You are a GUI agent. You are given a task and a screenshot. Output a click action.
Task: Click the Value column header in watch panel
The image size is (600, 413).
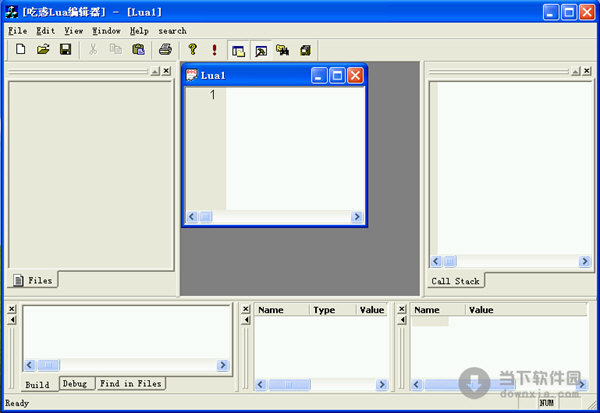pyautogui.click(x=526, y=310)
